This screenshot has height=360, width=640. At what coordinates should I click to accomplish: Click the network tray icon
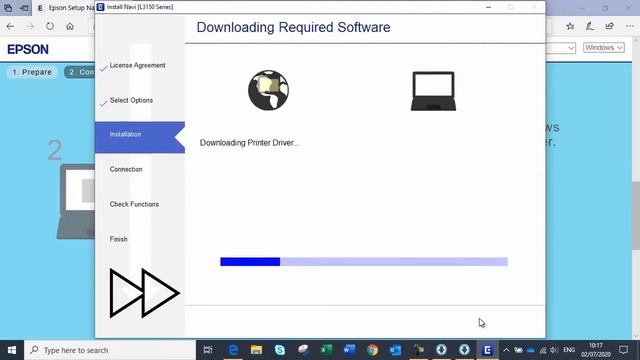[542, 350]
